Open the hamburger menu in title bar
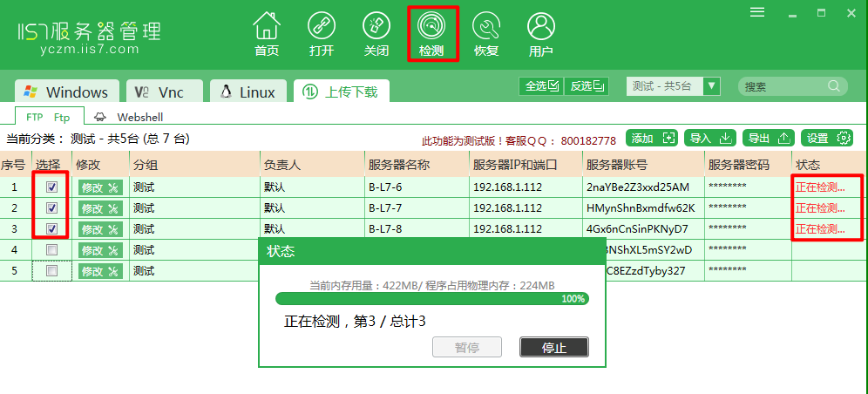 (757, 12)
